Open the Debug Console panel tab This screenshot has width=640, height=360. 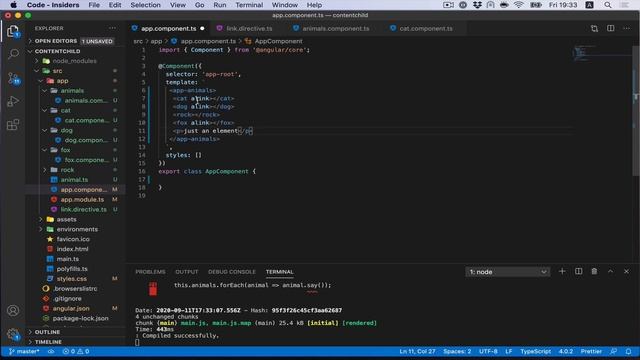(x=231, y=272)
